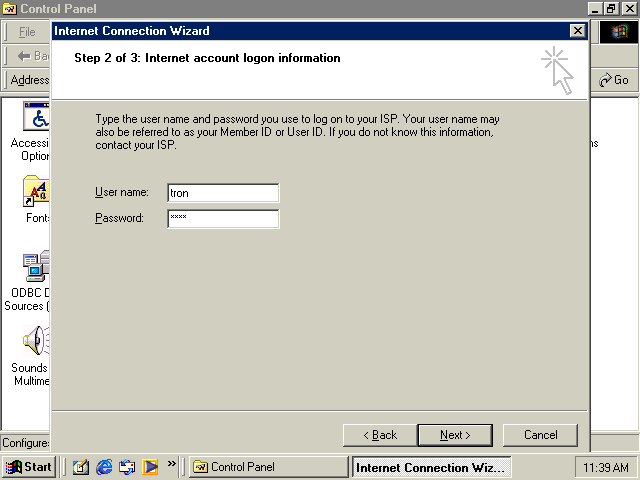Click the Back button in wizard
640x480 pixels.
pyautogui.click(x=380, y=435)
